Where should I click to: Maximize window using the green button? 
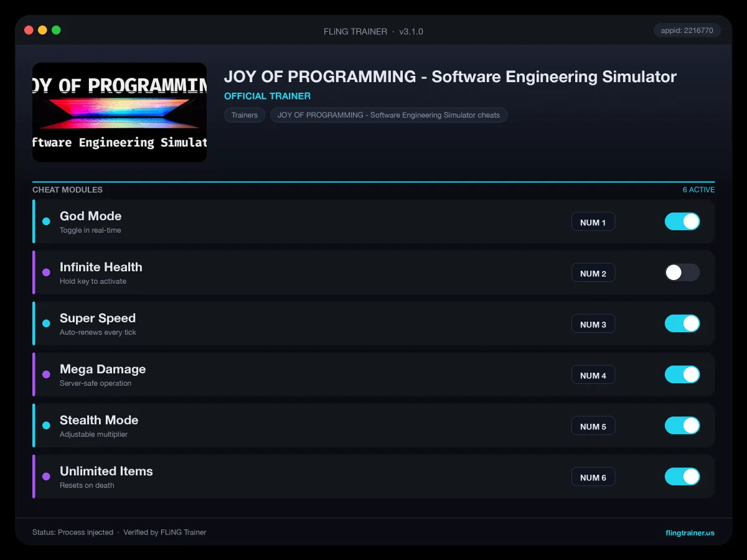click(x=56, y=30)
